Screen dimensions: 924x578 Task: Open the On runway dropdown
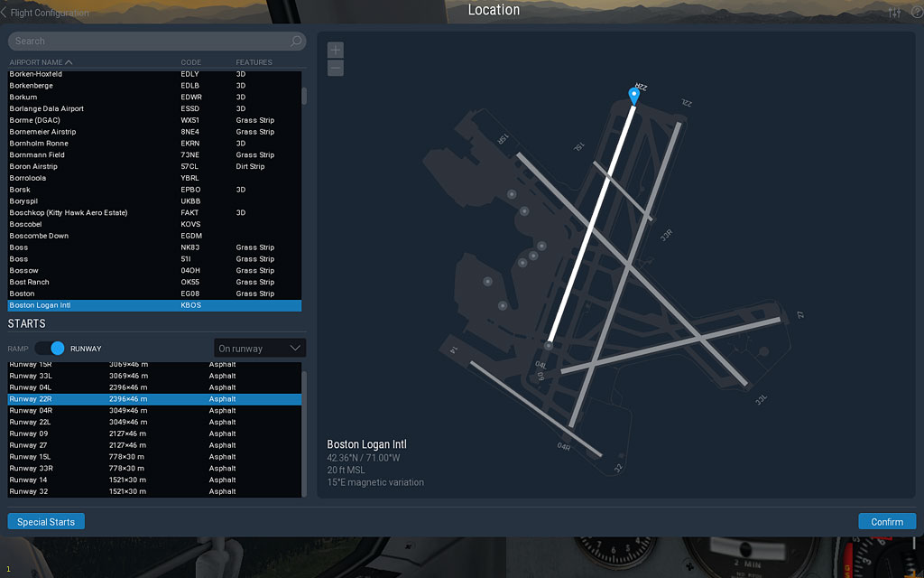(260, 349)
